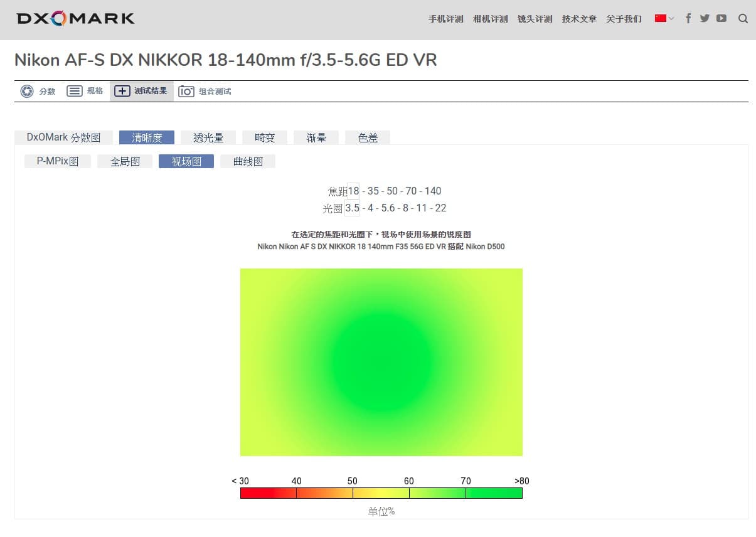Select focal length 35

(373, 191)
